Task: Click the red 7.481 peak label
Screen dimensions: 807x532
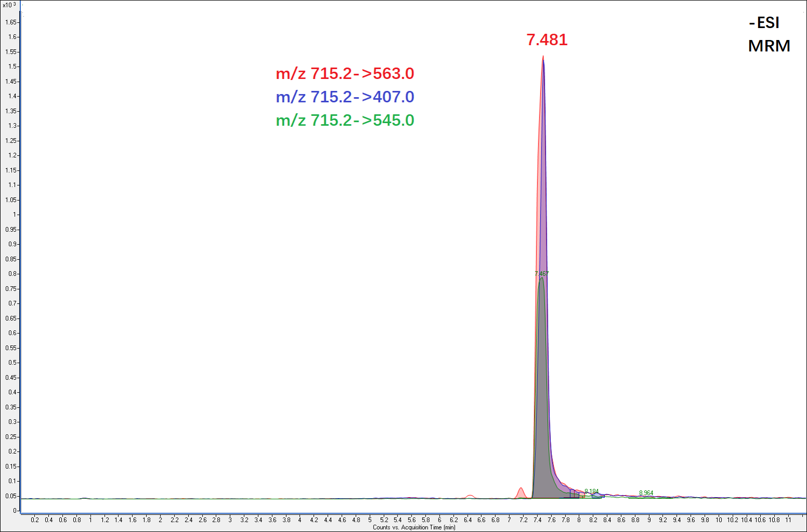Action: click(547, 40)
